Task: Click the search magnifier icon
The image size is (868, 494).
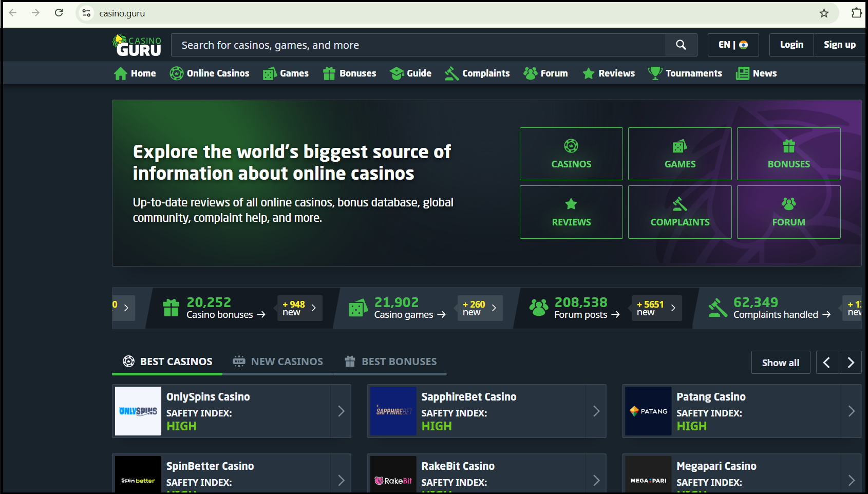Action: (x=681, y=45)
